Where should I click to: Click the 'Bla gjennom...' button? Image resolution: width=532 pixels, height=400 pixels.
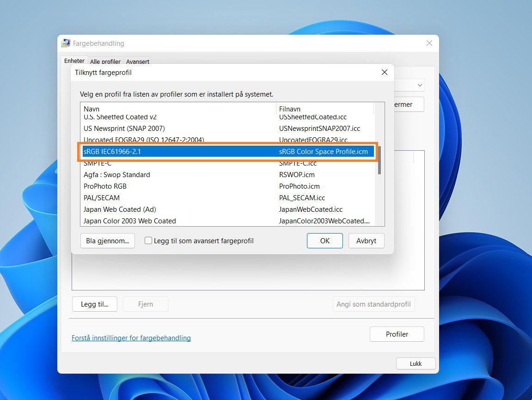tap(108, 241)
